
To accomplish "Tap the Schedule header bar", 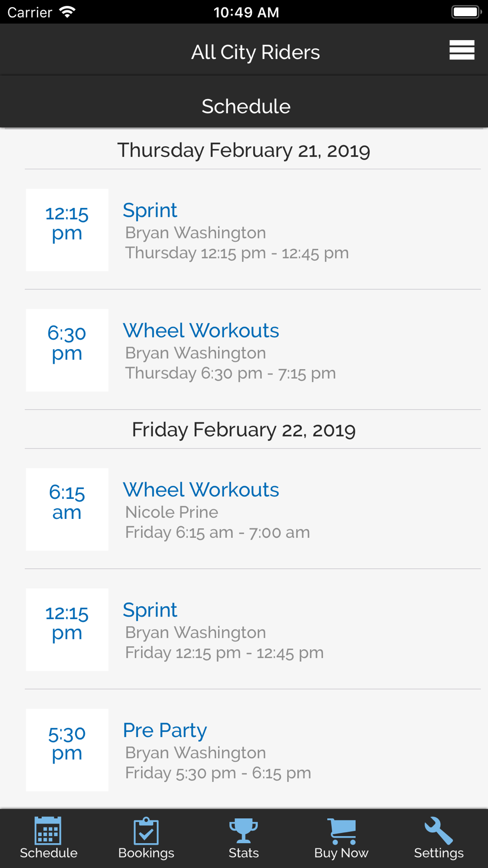I will click(245, 106).
